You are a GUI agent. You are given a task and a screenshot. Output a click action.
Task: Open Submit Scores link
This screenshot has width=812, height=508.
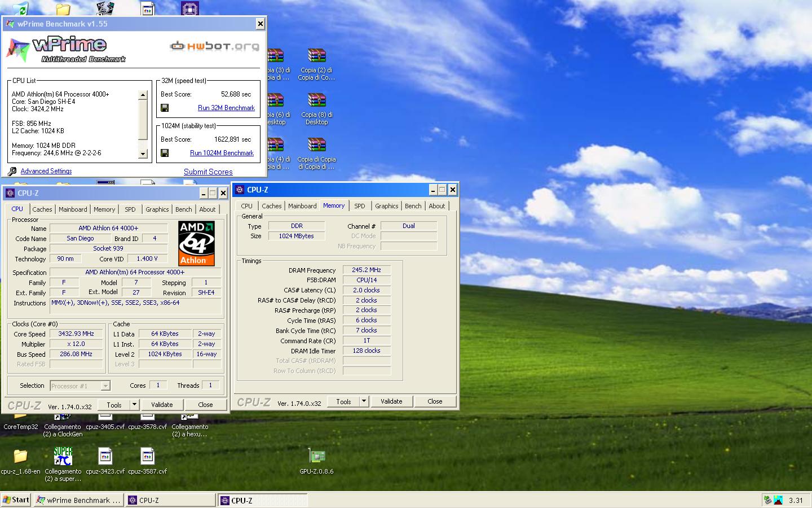point(208,172)
